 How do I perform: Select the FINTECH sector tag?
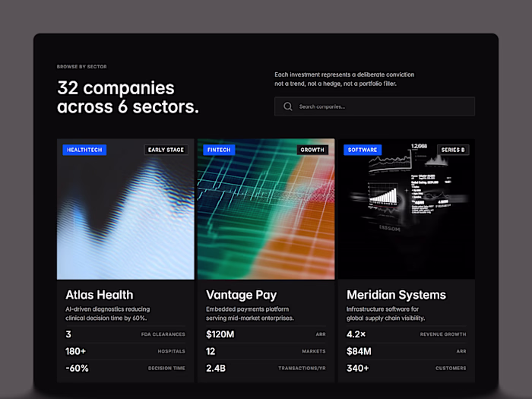(219, 150)
